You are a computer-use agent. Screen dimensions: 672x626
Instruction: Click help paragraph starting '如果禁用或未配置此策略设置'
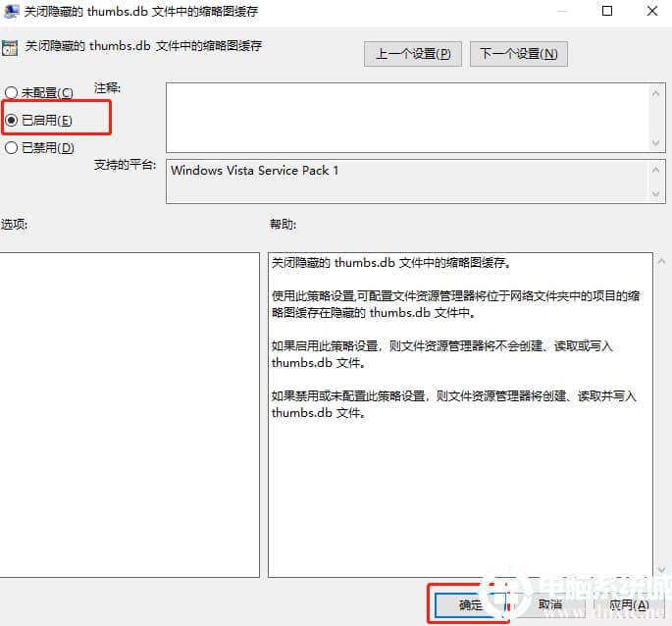point(454,404)
